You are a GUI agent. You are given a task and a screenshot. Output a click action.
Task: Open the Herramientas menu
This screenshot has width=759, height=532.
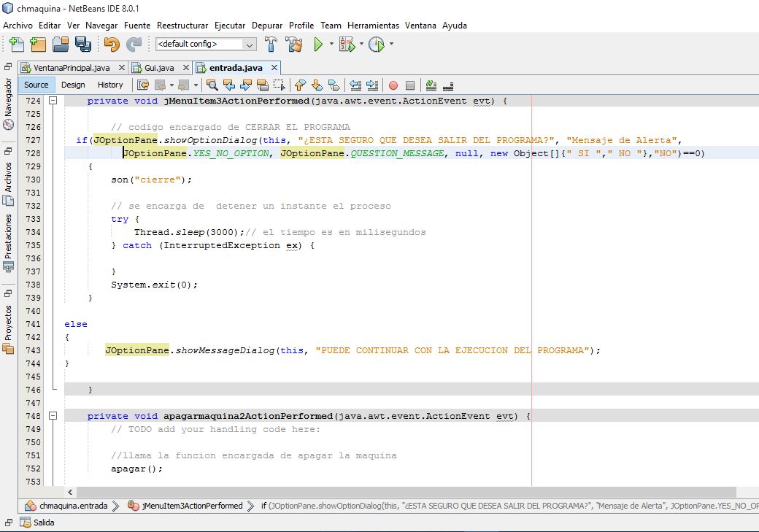pyautogui.click(x=373, y=25)
